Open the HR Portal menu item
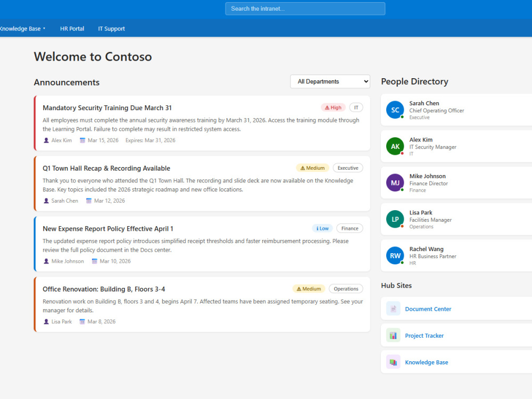Screen dimensions: 532x399 point(72,29)
